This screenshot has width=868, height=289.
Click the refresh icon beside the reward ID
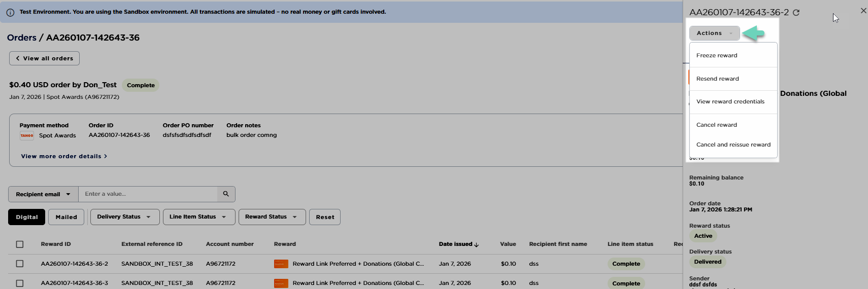click(796, 13)
